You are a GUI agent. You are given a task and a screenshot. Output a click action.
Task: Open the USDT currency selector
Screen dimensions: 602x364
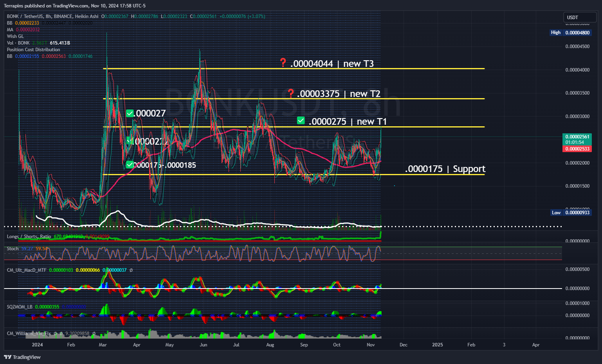tap(580, 17)
